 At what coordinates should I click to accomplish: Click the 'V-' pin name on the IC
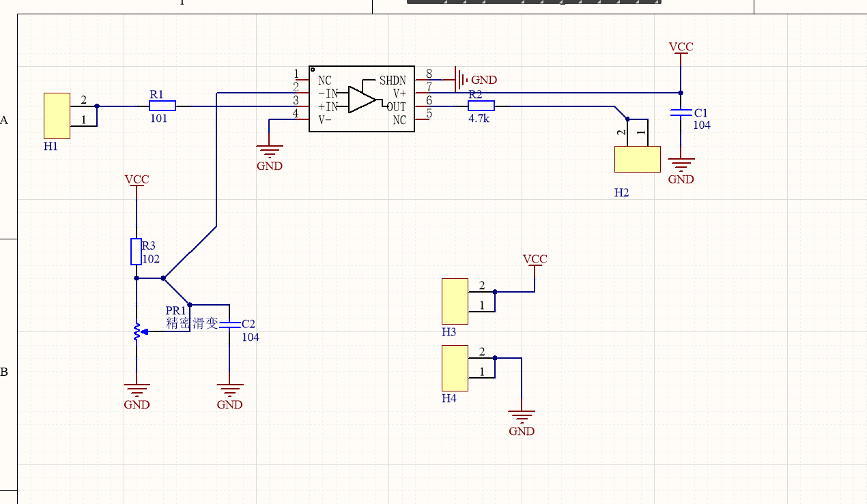pyautogui.click(x=325, y=120)
